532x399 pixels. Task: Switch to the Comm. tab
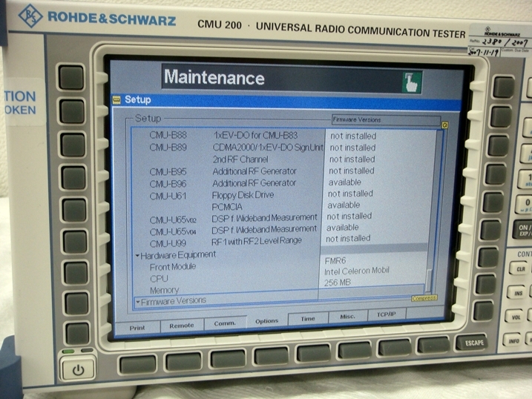point(225,323)
